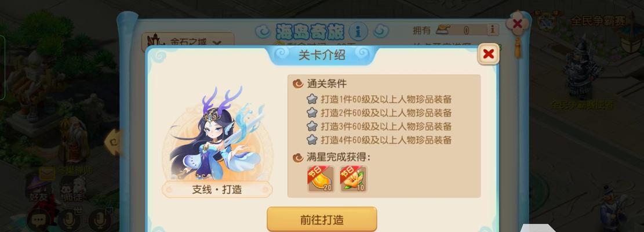Close the 海岛奇旅 scroll window
The height and width of the screenshot is (232, 644).
[517, 24]
